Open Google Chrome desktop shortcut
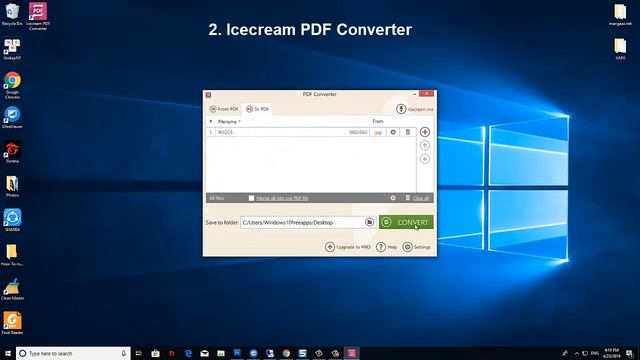Viewport: 640px width, 360px height. (x=12, y=85)
